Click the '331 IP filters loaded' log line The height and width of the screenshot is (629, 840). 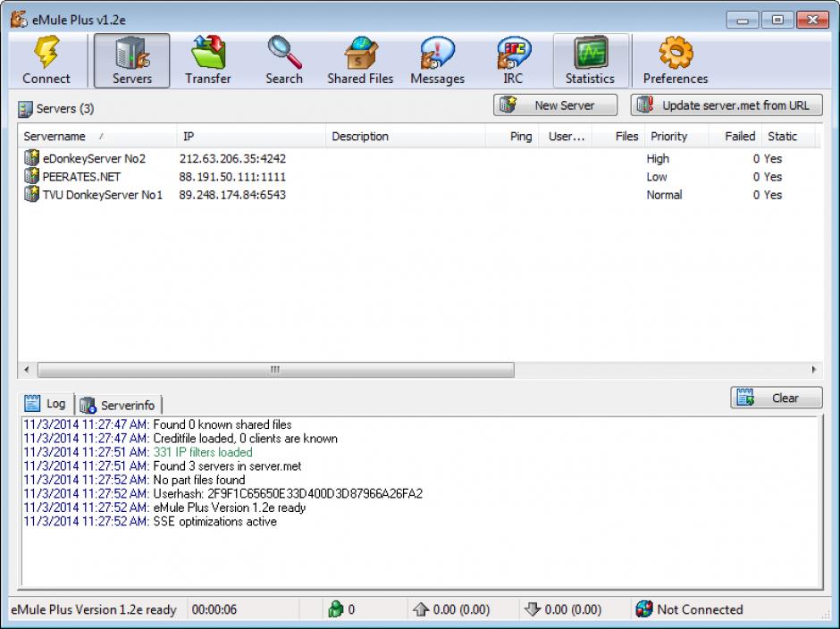[x=203, y=452]
